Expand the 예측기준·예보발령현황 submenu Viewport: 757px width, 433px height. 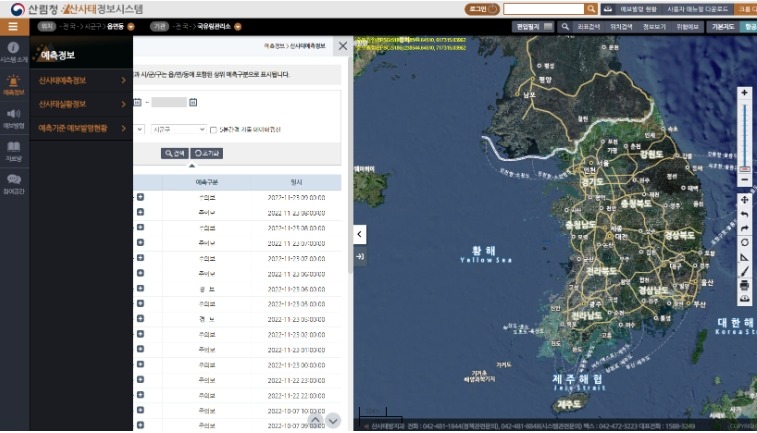click(123, 128)
